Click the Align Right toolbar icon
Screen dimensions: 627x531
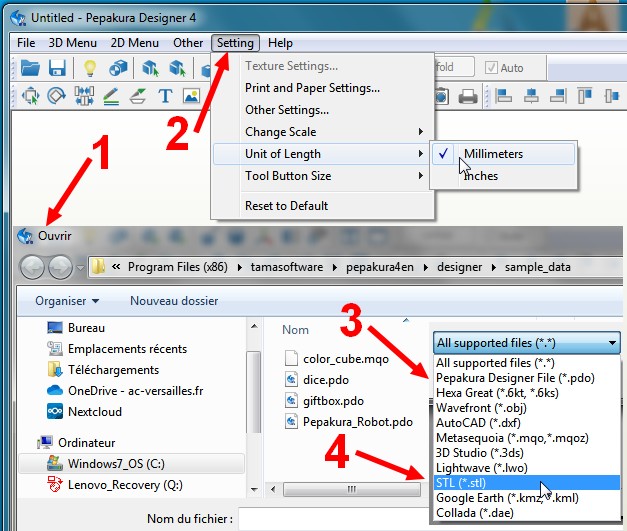pos(558,96)
